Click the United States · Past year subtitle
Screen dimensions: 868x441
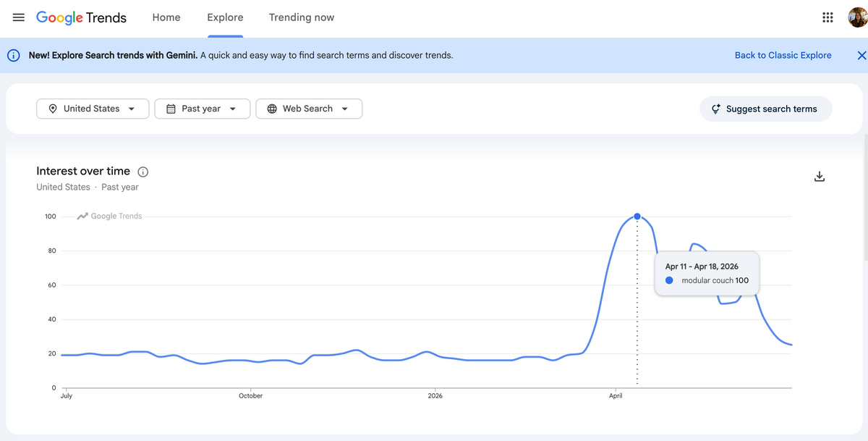click(88, 187)
